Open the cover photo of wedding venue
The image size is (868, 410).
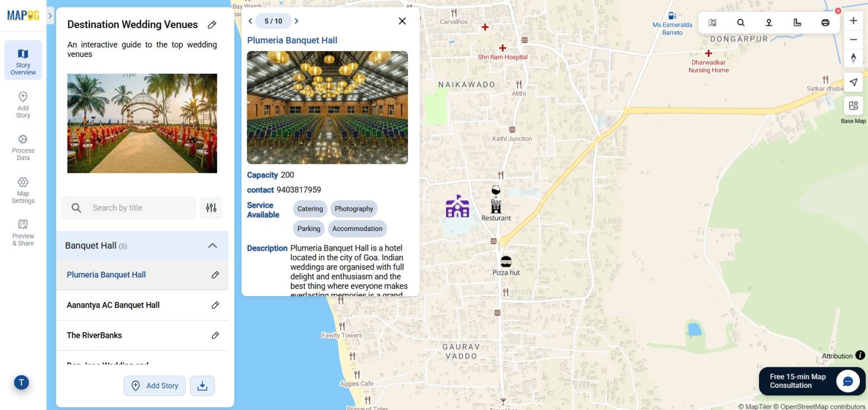point(142,124)
